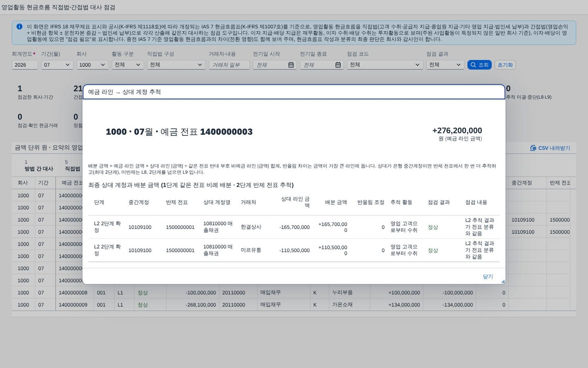Open the calendar picker for 전기일 시작
Screen dimensions: 588x368
pos(291,65)
